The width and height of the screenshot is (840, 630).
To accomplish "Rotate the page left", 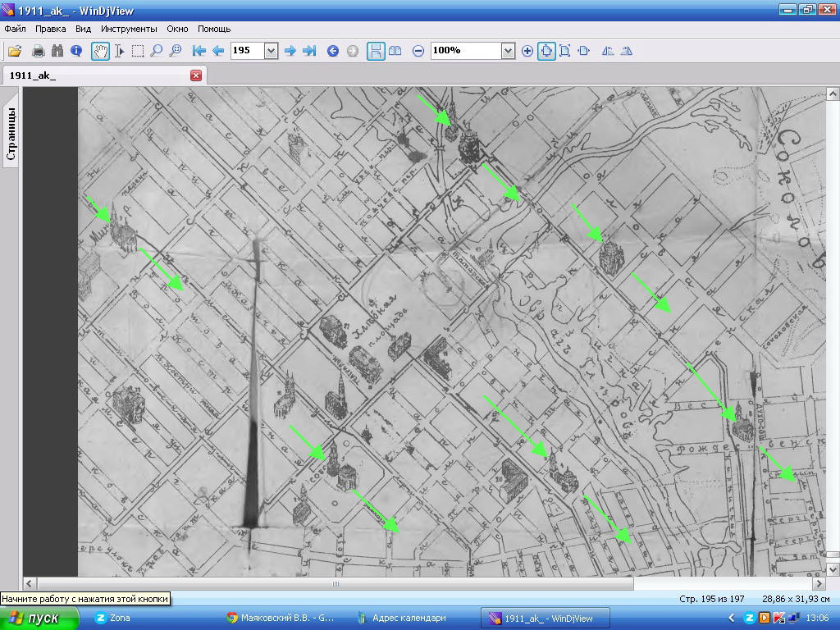I will click(x=608, y=51).
